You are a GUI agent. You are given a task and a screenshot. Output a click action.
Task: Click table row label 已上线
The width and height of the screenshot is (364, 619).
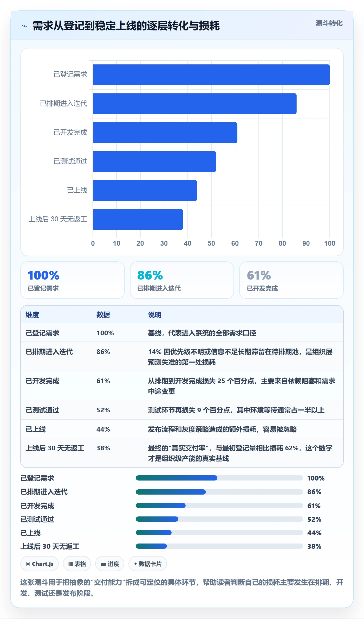[x=36, y=429]
